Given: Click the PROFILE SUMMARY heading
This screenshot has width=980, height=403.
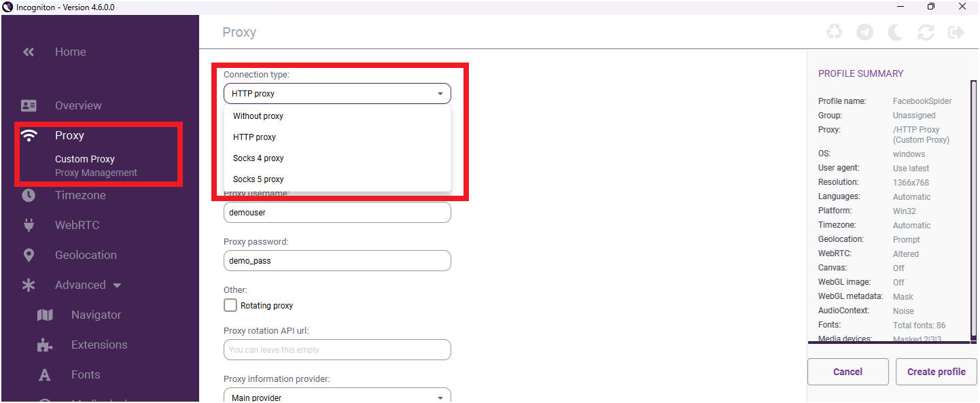Looking at the screenshot, I should 860,73.
